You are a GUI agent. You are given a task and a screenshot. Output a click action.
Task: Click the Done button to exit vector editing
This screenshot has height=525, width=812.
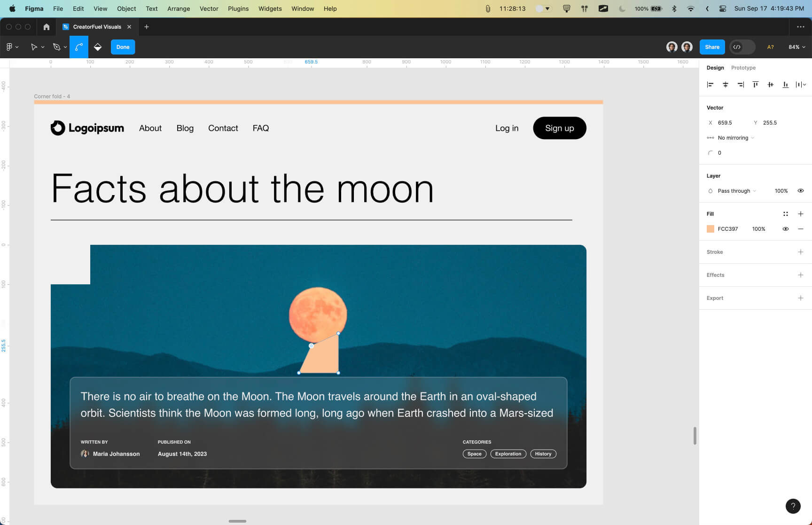(x=123, y=47)
